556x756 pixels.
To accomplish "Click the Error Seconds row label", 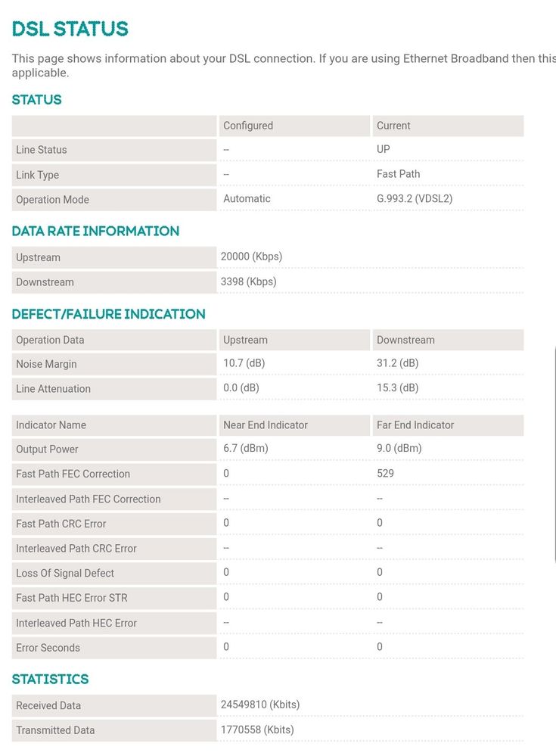I will pyautogui.click(x=114, y=648).
